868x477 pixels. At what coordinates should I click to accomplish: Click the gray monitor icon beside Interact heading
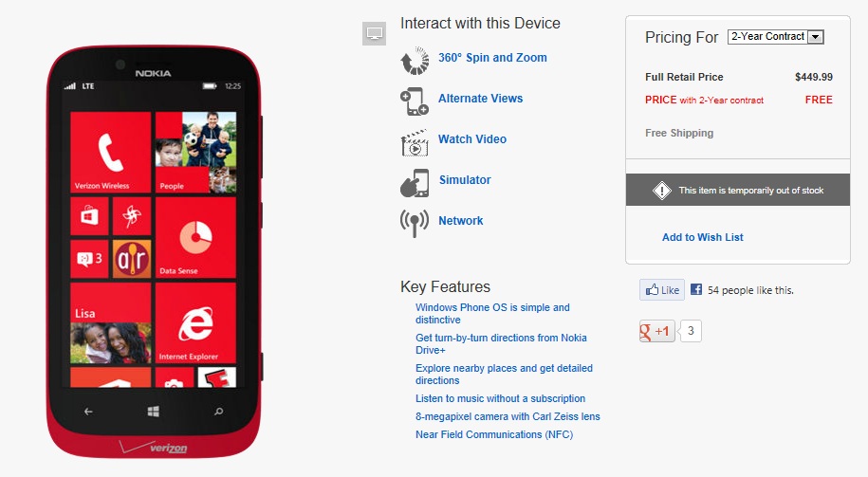(x=375, y=34)
